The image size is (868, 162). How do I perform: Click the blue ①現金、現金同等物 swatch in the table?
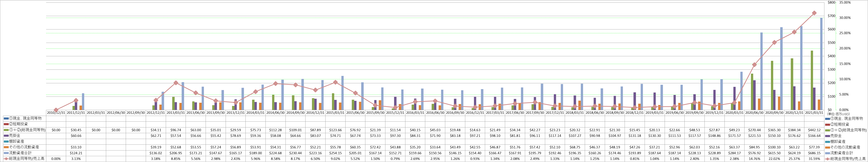[x=6, y=119]
